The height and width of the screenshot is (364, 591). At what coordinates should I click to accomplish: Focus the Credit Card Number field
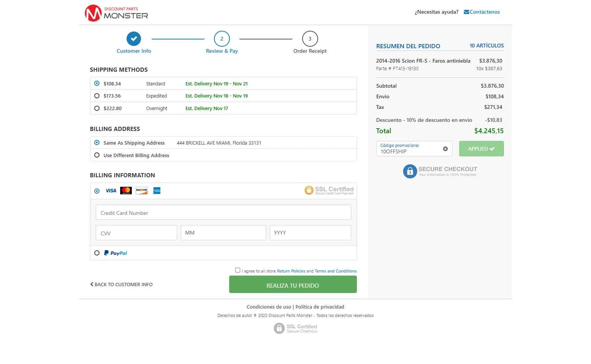tap(223, 213)
